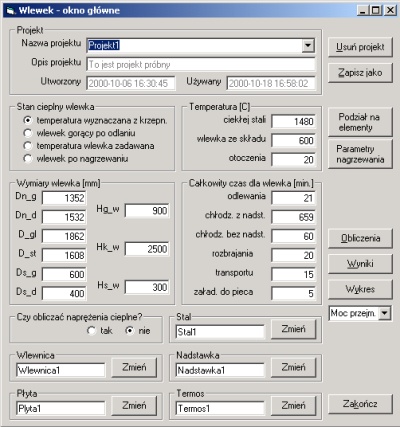Open the Nazwa projektu dropdown arrow
400x427 pixels.
click(x=308, y=45)
